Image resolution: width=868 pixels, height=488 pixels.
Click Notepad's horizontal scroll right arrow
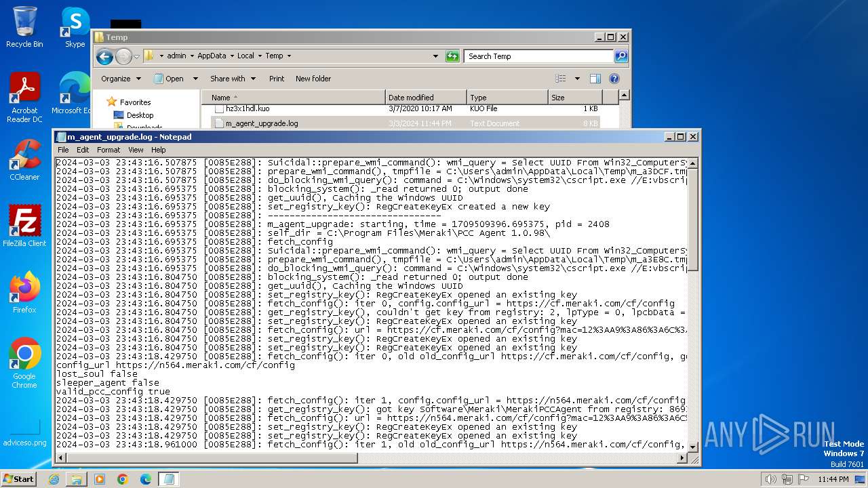[x=683, y=458]
